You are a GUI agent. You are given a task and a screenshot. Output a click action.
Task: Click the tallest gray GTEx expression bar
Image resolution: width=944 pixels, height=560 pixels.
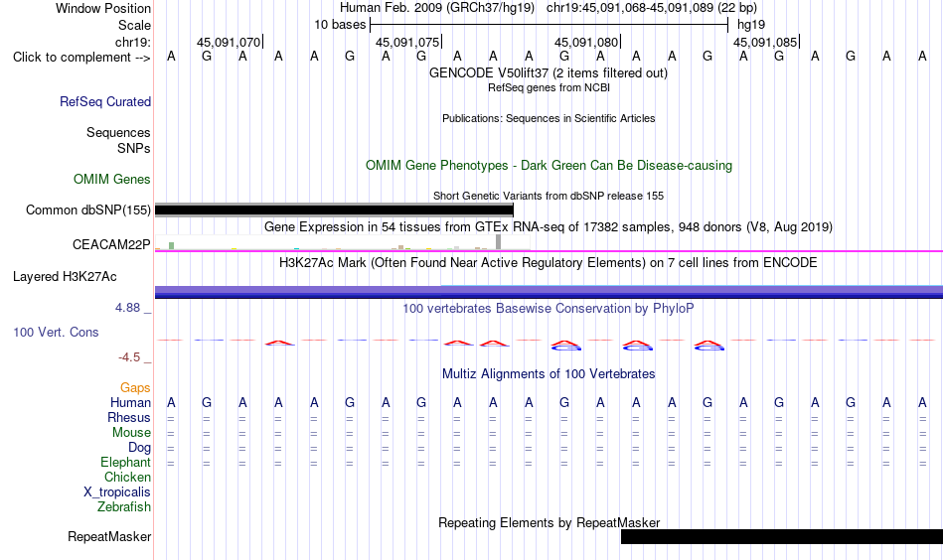click(499, 242)
